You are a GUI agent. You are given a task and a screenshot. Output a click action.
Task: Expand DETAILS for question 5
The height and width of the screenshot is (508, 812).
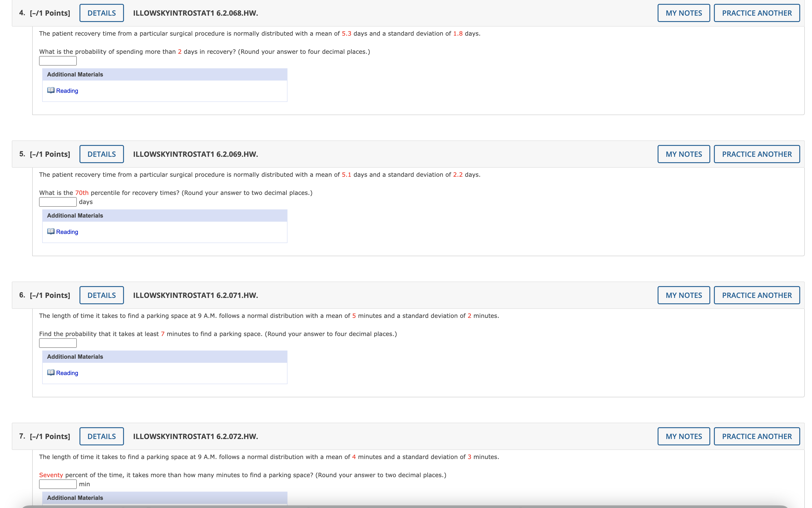(101, 154)
